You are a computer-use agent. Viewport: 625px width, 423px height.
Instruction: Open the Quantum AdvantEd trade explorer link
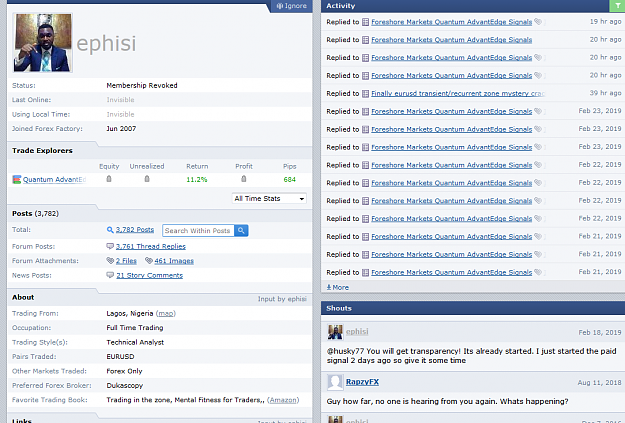tap(54, 180)
